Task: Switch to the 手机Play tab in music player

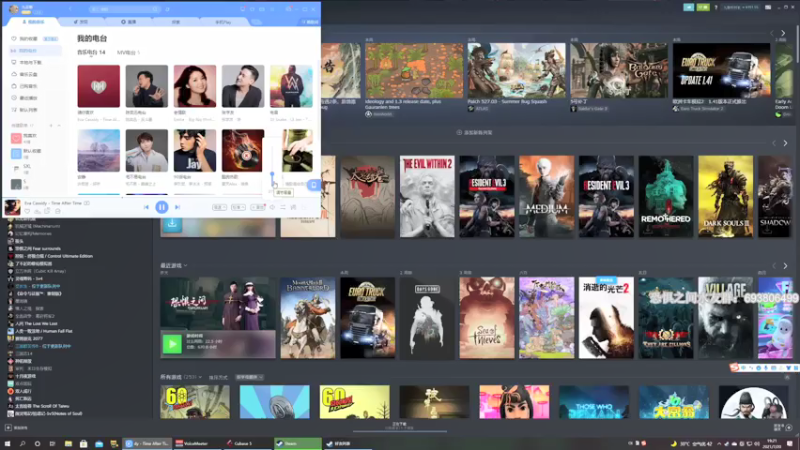Action: pos(223,22)
